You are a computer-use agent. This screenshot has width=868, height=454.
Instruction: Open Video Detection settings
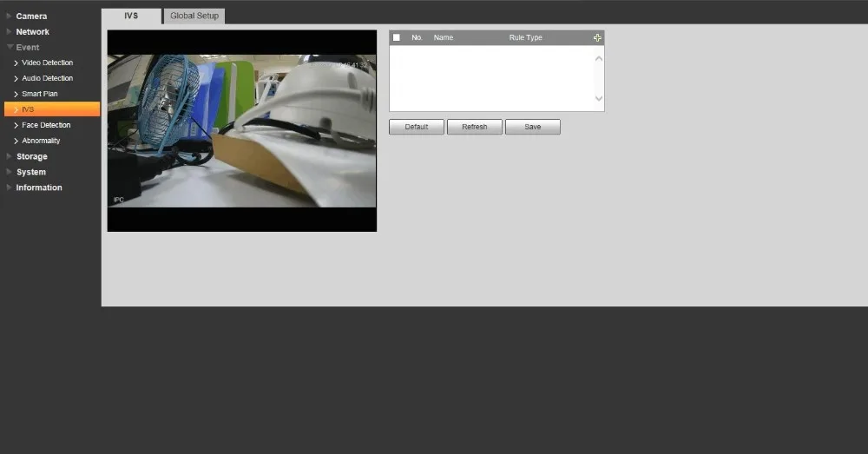pos(47,63)
